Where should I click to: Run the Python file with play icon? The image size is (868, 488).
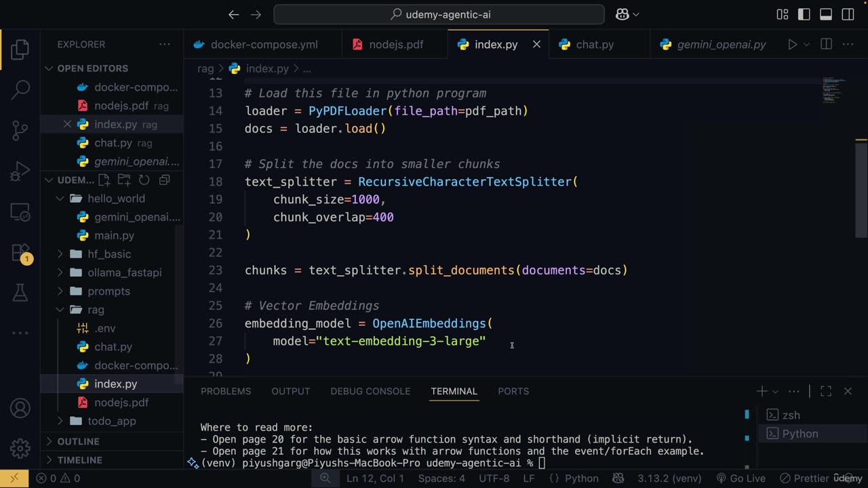pos(792,44)
